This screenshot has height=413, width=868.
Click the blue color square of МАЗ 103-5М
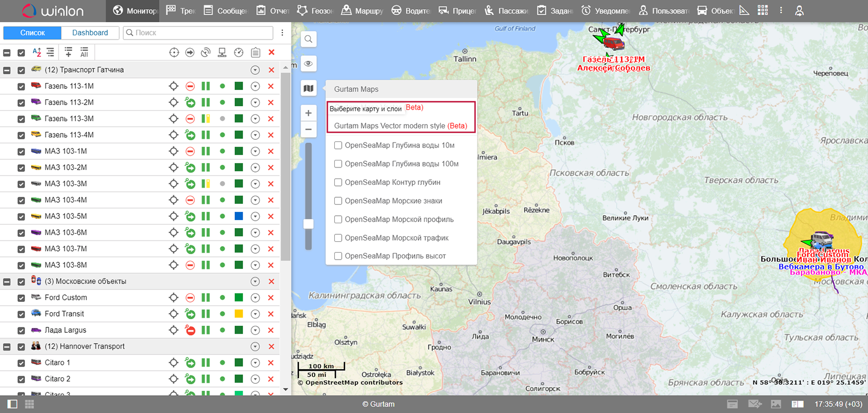tap(238, 216)
